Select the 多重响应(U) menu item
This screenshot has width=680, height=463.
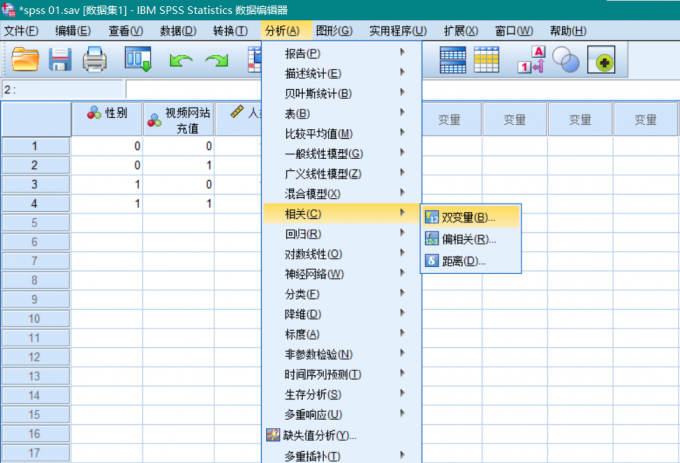pyautogui.click(x=342, y=414)
